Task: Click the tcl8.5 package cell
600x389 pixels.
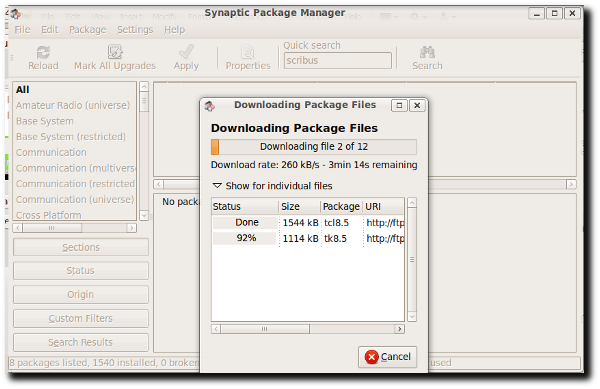Action: [342, 223]
